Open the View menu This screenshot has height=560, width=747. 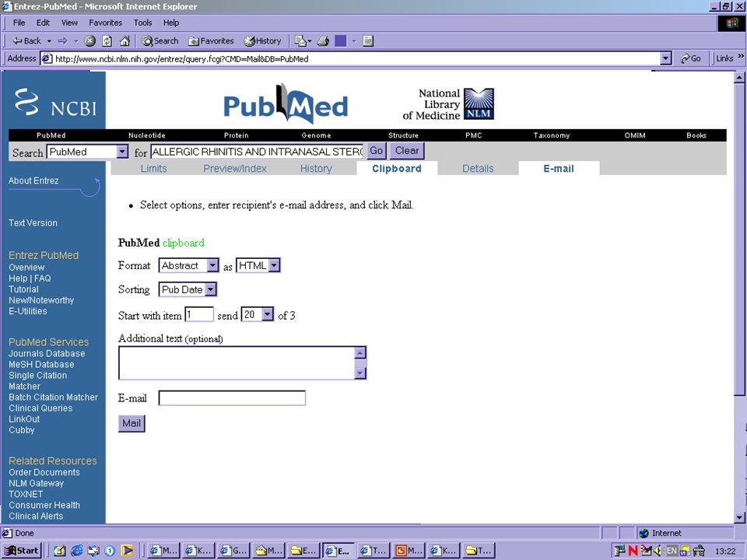(x=69, y=23)
